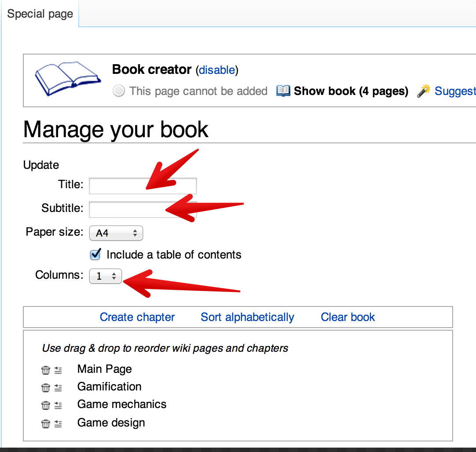Remove Game mechanics with its trash icon

tap(45, 405)
